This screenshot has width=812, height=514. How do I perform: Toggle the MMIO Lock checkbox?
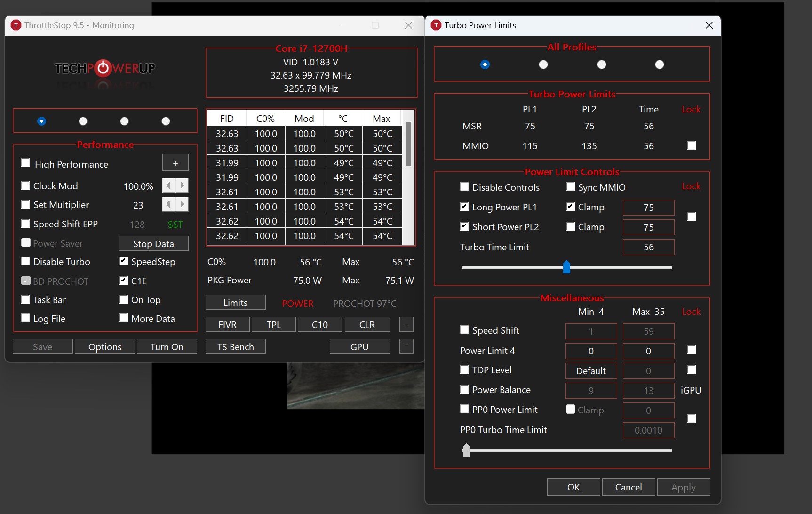click(691, 146)
